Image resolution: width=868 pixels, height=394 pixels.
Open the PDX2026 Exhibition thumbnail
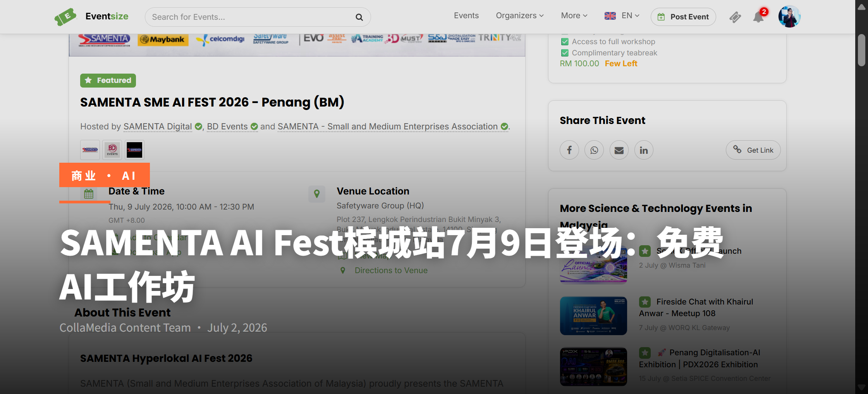[593, 366]
